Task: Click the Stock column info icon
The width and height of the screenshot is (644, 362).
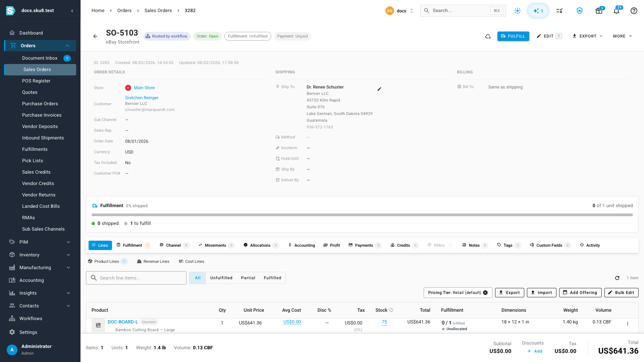Action: (x=391, y=310)
